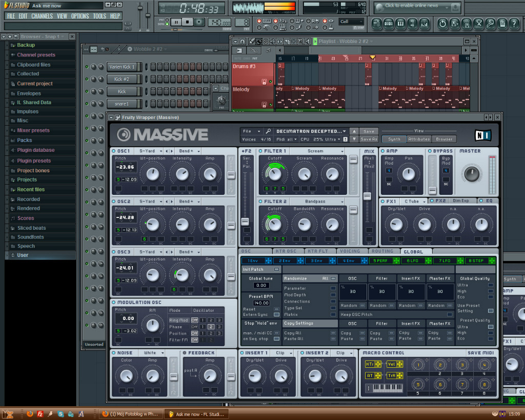
Task: Switch to the Attributes view button
Action: click(418, 139)
